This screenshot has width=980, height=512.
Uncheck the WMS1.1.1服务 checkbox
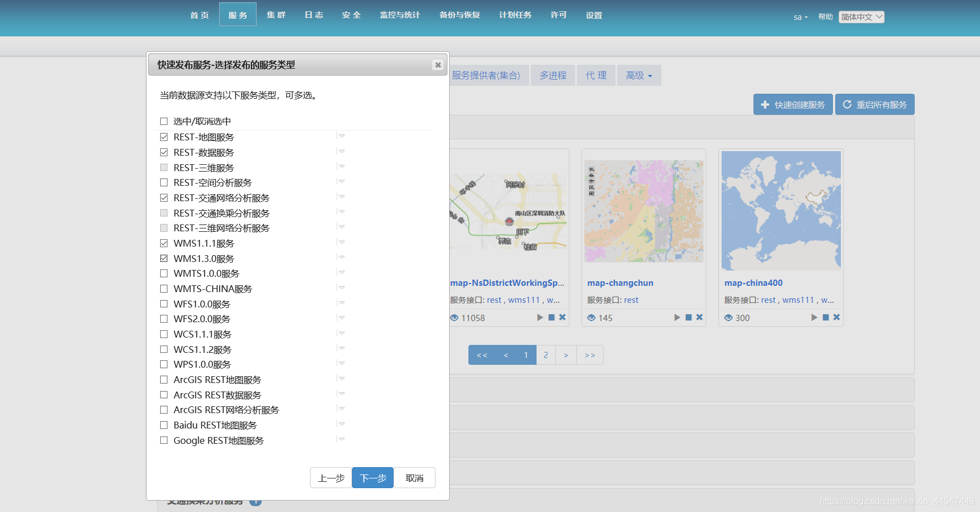[164, 243]
